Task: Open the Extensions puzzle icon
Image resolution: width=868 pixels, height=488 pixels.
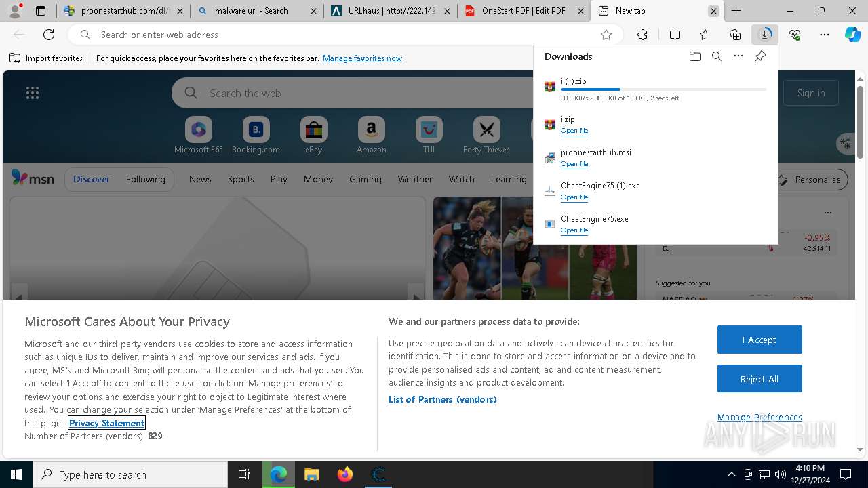Action: 642,35
